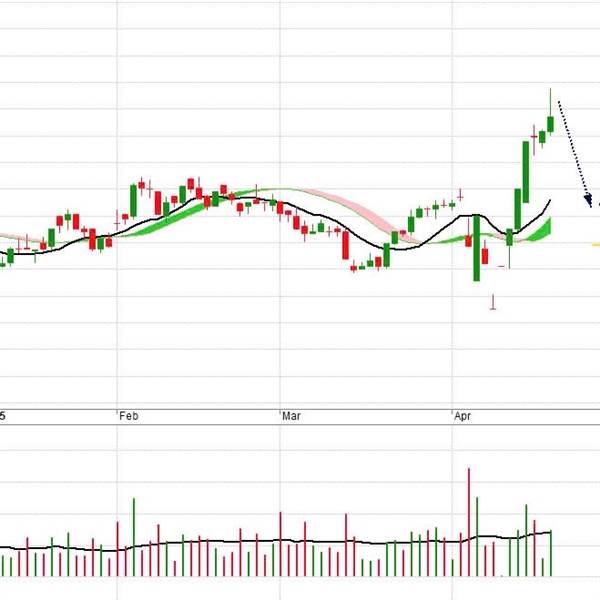600x600 pixels.
Task: Select the highest green candlestick in April
Action: pyautogui.click(x=550, y=112)
